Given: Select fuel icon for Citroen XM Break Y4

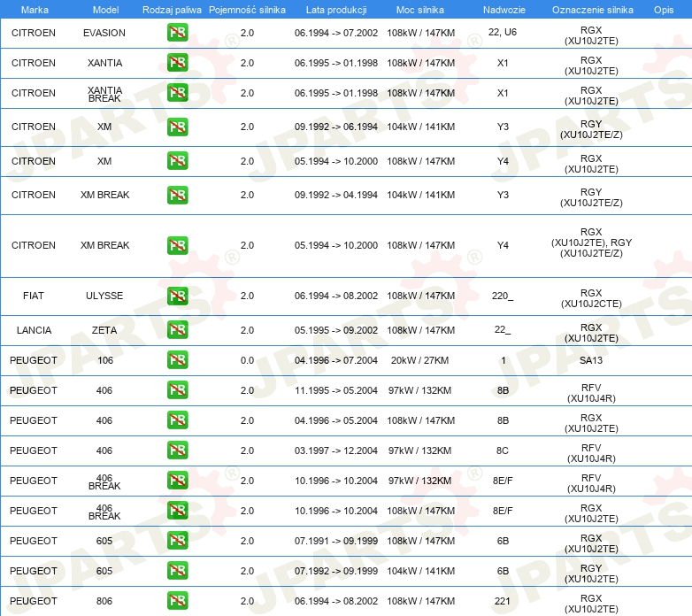Looking at the screenshot, I should pyautogui.click(x=177, y=245).
